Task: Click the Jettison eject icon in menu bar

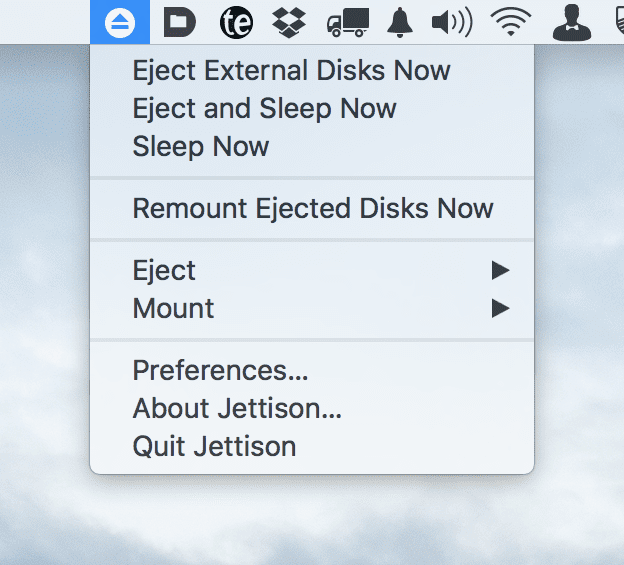Action: (119, 22)
